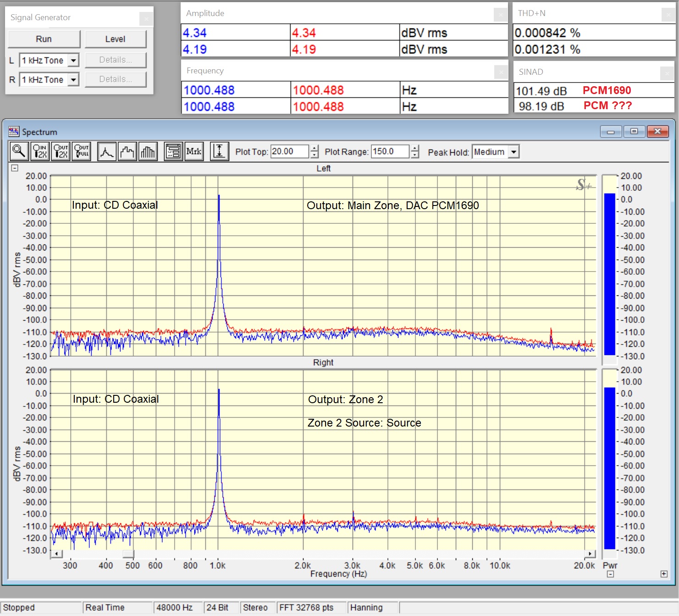Click the Level button
The width and height of the screenshot is (679, 616).
pyautogui.click(x=116, y=39)
